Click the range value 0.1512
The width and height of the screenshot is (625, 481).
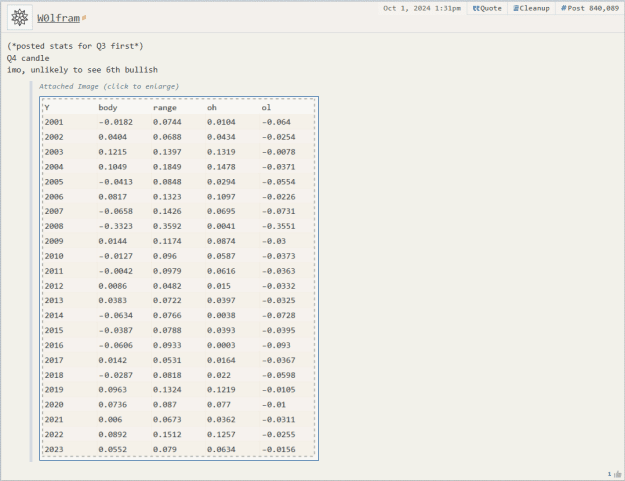click(x=167, y=435)
